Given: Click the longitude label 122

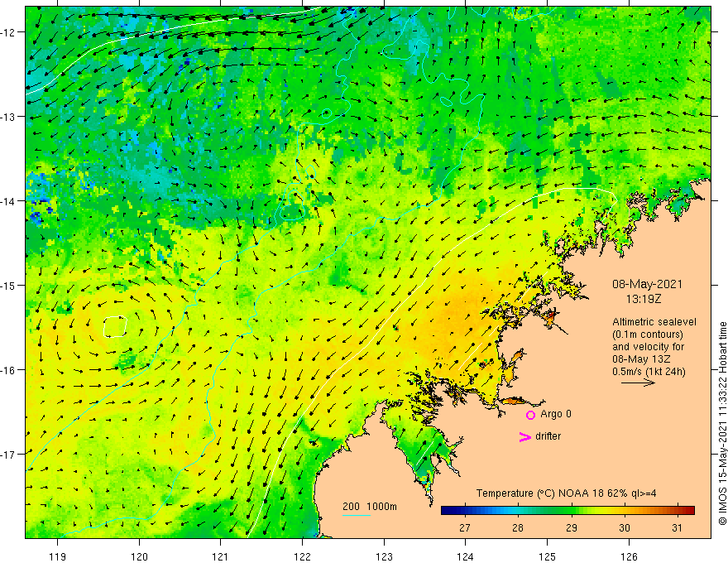Looking at the screenshot, I should (302, 556).
